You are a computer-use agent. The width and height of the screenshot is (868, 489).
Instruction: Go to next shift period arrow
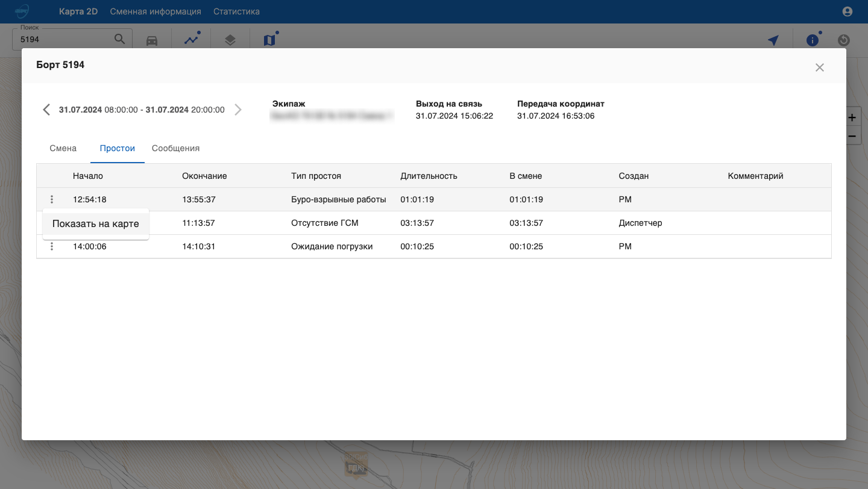click(x=238, y=110)
